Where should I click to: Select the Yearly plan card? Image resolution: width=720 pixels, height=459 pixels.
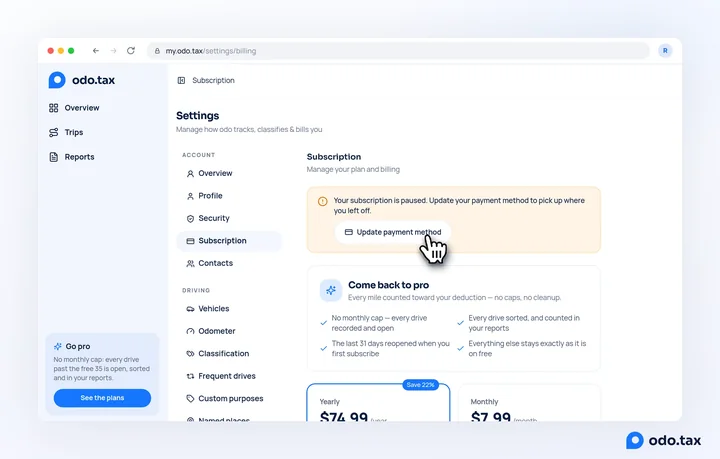pyautogui.click(x=378, y=403)
